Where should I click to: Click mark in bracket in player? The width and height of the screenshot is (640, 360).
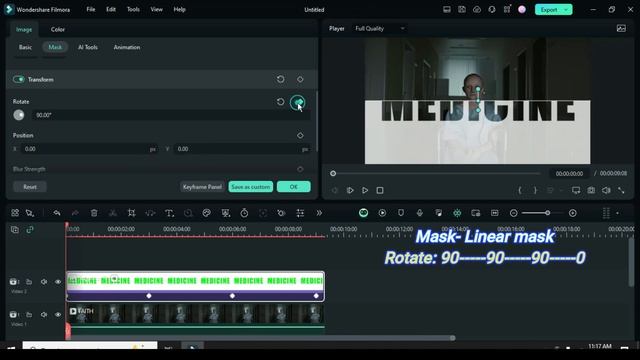(x=520, y=190)
